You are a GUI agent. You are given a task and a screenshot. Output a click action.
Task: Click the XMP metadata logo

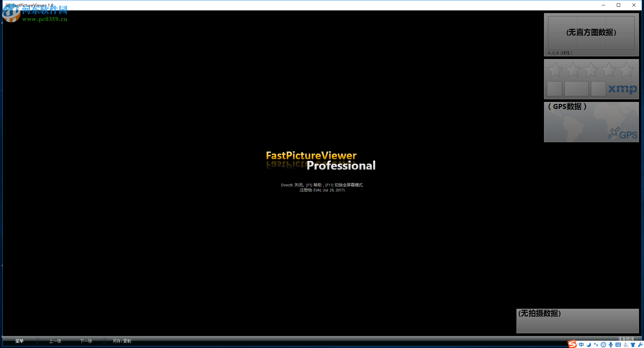[x=623, y=89]
